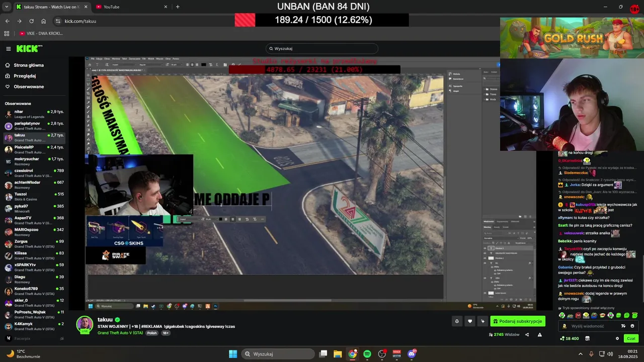Go to Strona główna in sidebar
The width and height of the screenshot is (644, 362).
(29, 65)
